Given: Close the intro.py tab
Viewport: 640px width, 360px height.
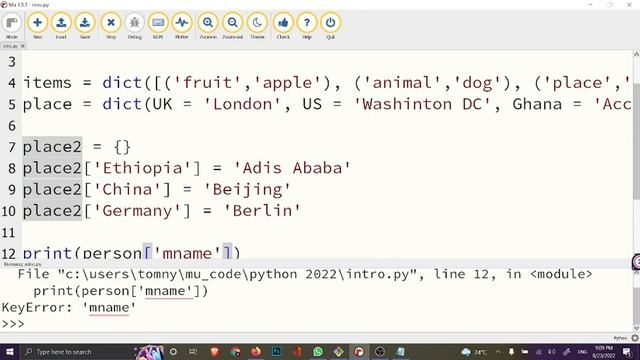Looking at the screenshot, I should coord(23,46).
